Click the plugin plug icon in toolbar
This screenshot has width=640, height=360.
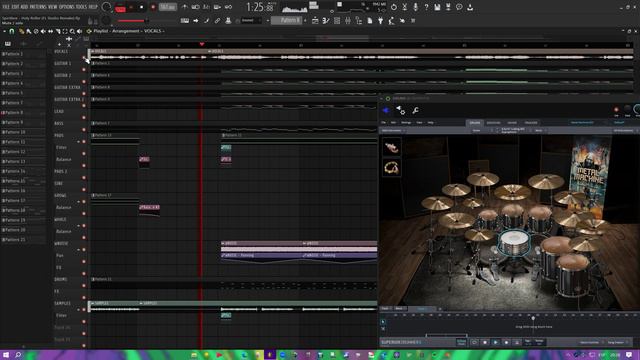click(x=380, y=20)
